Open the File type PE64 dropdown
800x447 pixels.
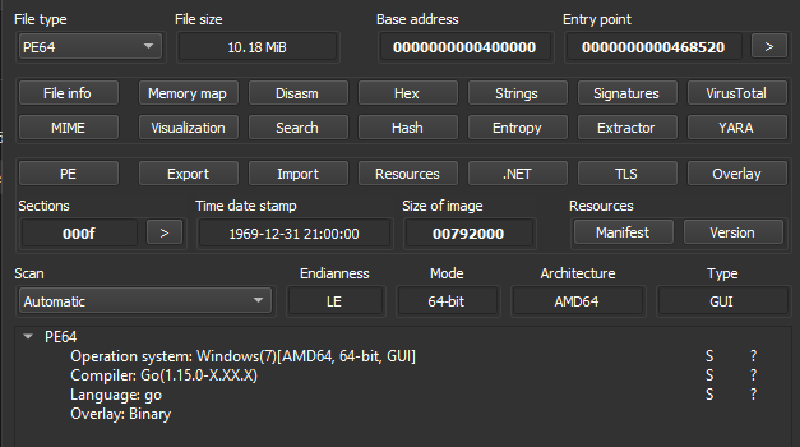coord(89,46)
